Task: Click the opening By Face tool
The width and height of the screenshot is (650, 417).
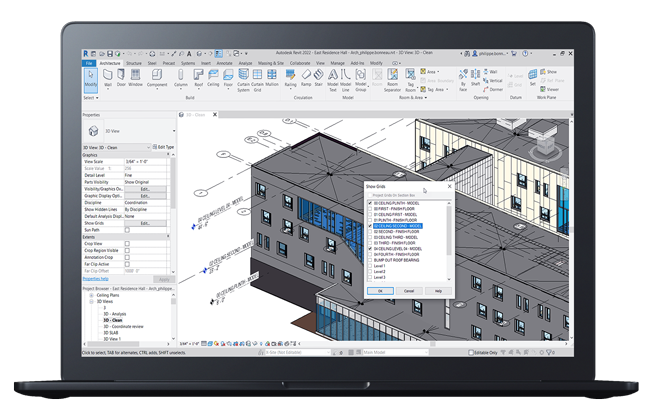Action: pos(463,80)
